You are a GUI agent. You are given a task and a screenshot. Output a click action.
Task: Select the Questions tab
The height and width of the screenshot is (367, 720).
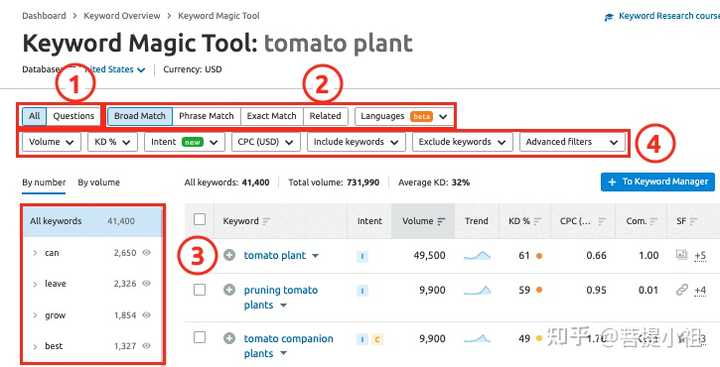73,116
